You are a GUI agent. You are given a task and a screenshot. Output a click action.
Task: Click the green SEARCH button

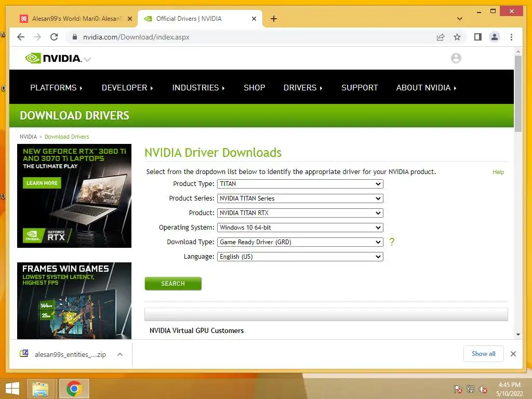[173, 284]
